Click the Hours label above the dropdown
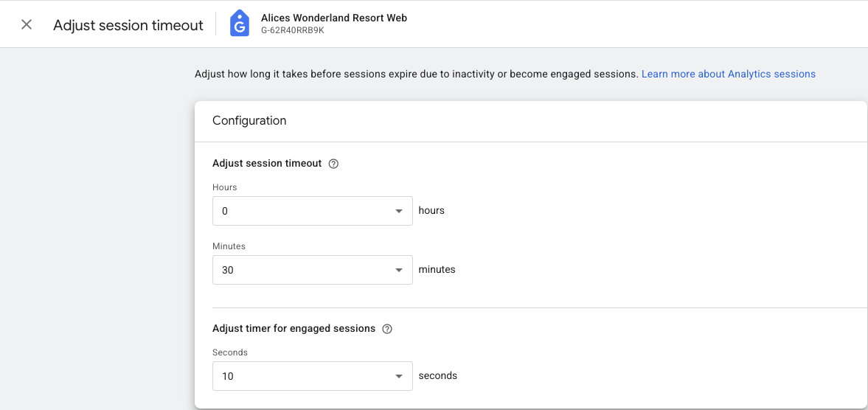This screenshot has width=868, height=410. point(225,187)
